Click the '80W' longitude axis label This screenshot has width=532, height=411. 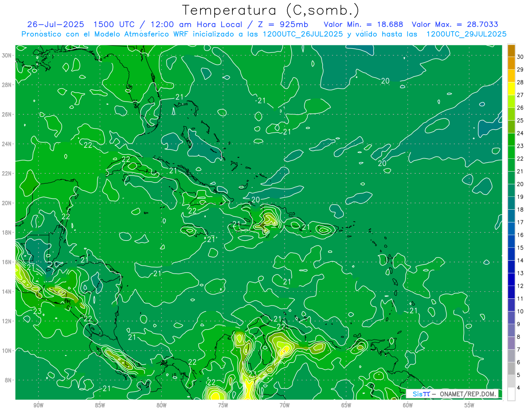point(161,405)
